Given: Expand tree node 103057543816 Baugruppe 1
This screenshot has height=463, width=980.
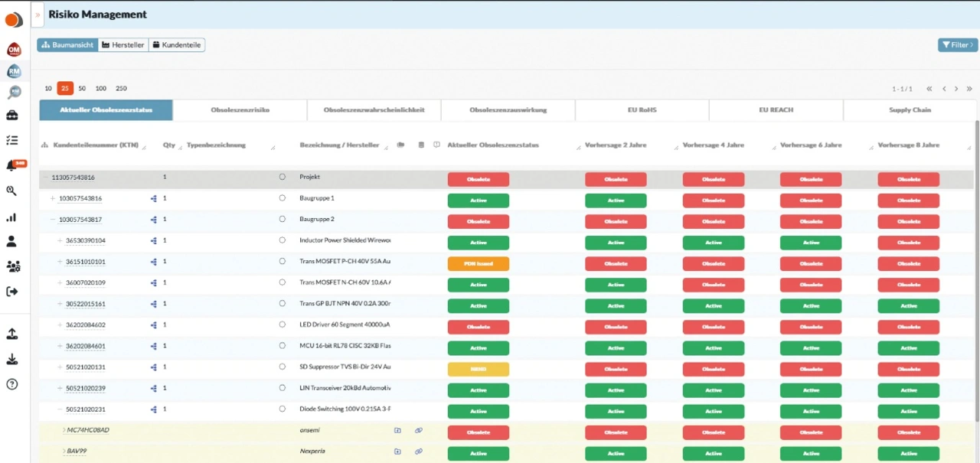Looking at the screenshot, I should [x=53, y=198].
